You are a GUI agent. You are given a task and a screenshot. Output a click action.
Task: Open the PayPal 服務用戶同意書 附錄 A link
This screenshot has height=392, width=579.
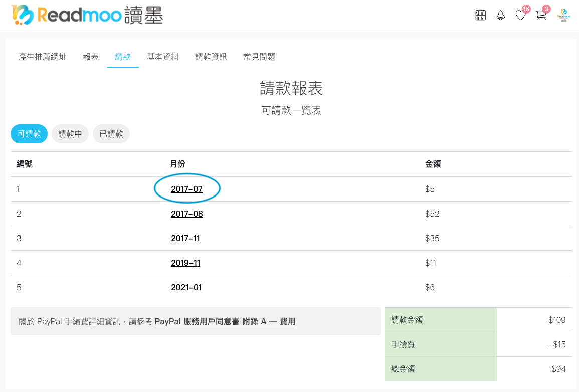click(x=225, y=321)
